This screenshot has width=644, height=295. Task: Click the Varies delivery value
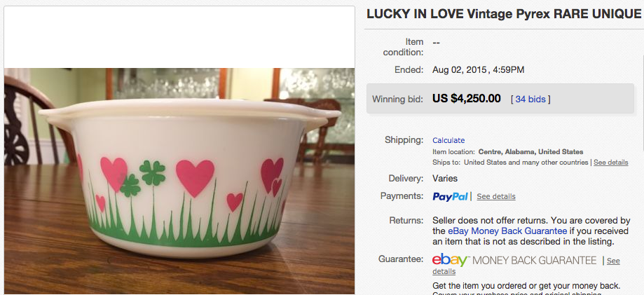(x=445, y=179)
